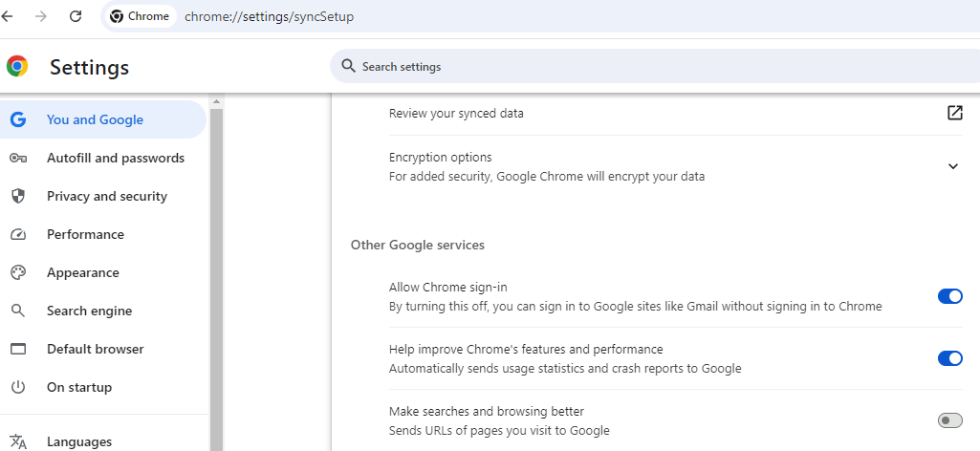Go back using the browser back arrow
This screenshot has width=980, height=451.
coord(9,16)
